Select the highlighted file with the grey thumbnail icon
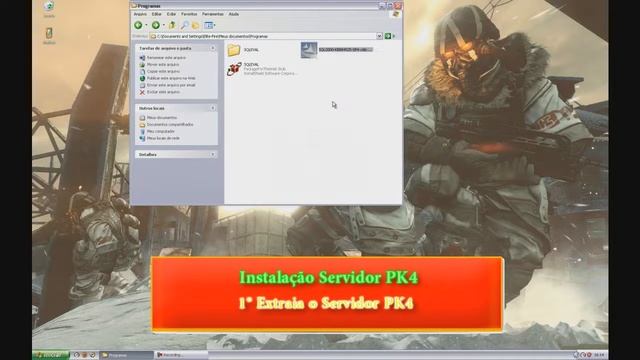The image size is (640, 360). pos(309,50)
